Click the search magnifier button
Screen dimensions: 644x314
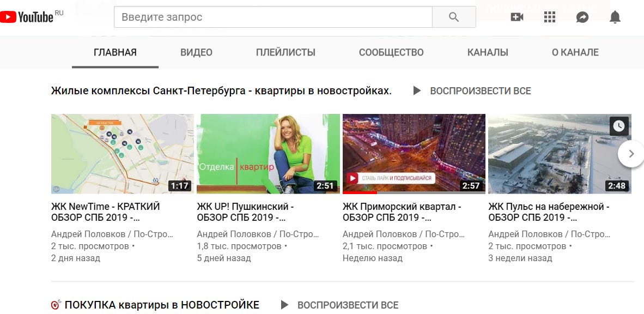pyautogui.click(x=454, y=17)
